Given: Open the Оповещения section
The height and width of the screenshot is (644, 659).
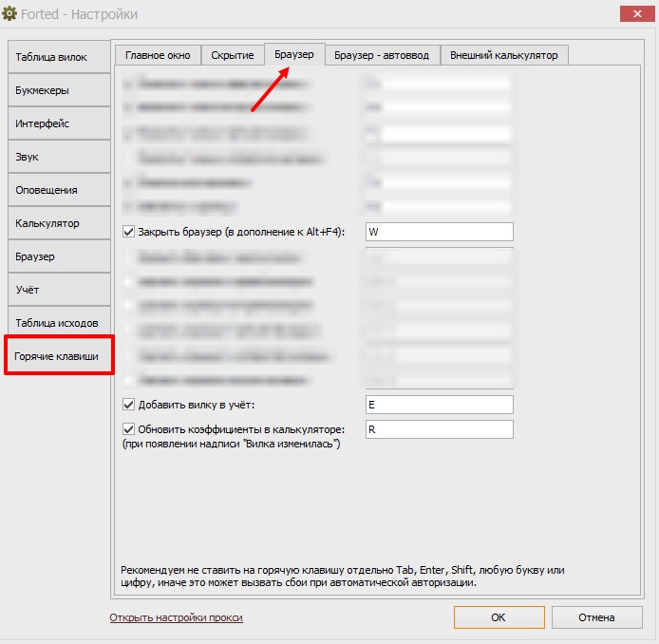Looking at the screenshot, I should [x=59, y=190].
